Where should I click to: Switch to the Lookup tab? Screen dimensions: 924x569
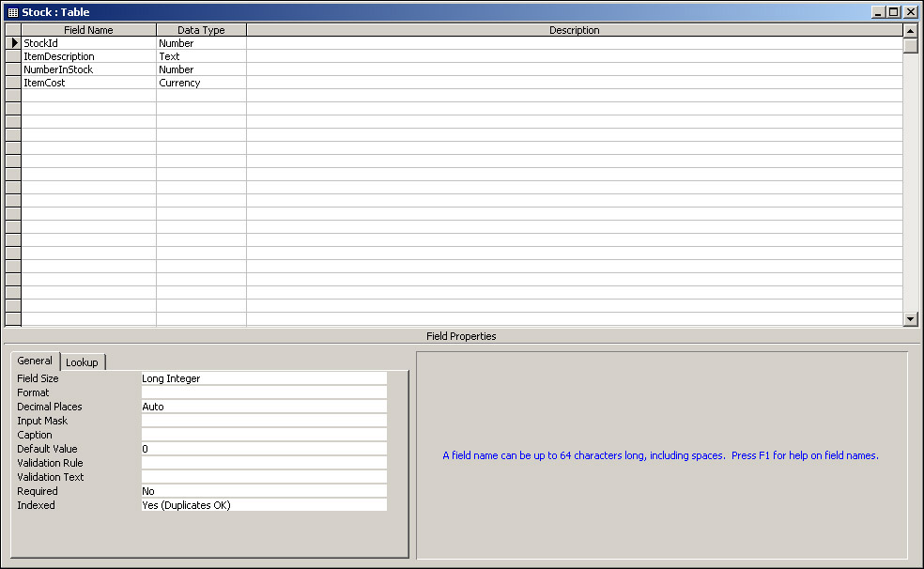click(x=82, y=362)
